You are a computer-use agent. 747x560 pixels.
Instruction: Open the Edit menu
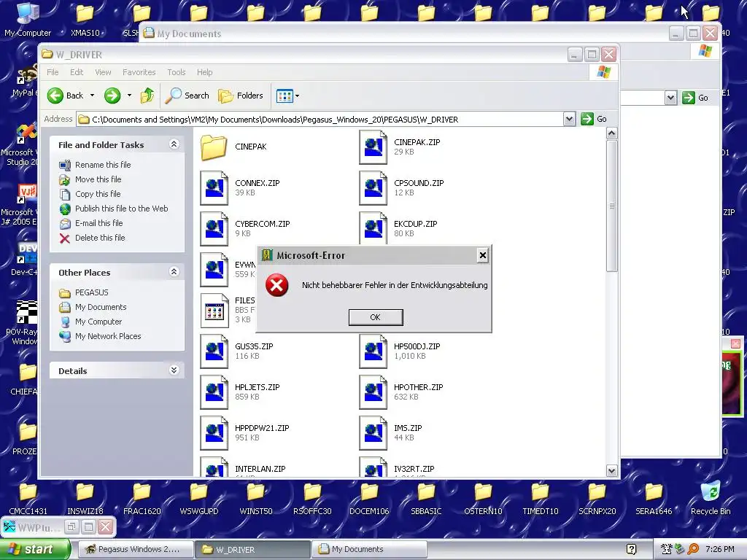[x=77, y=72]
